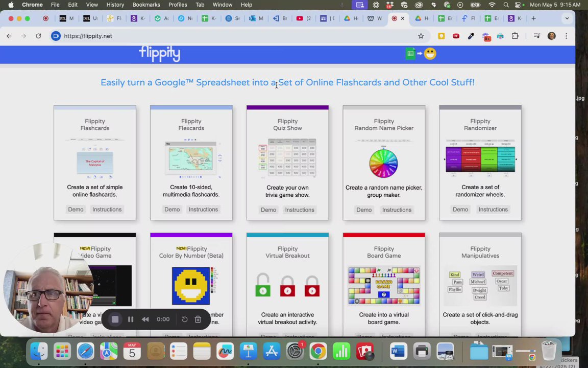This screenshot has width=588, height=368.
Task: Click the smiley face icon in header
Action: tap(430, 54)
